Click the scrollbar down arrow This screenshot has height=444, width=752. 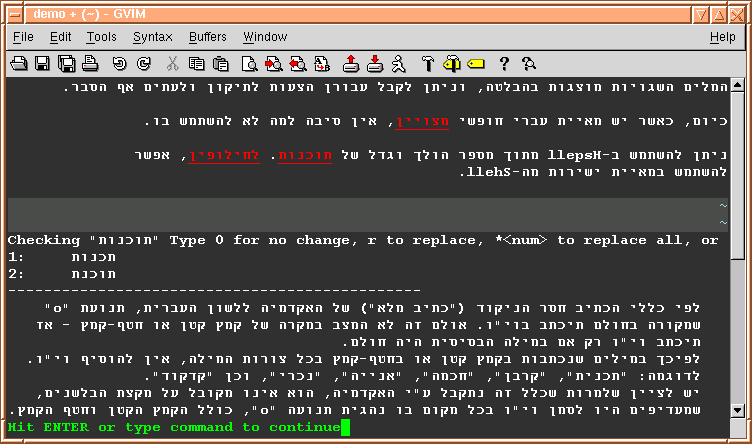[x=737, y=410]
